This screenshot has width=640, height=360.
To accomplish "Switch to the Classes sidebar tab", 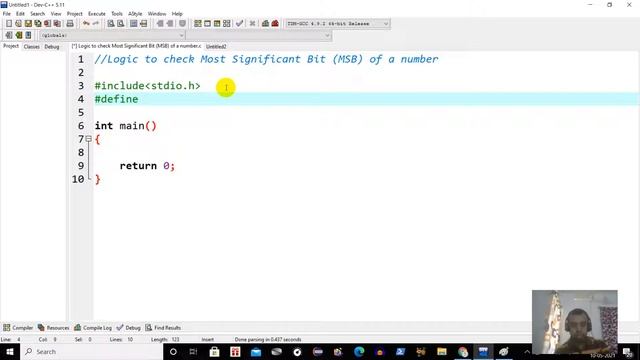I will 31,47.
